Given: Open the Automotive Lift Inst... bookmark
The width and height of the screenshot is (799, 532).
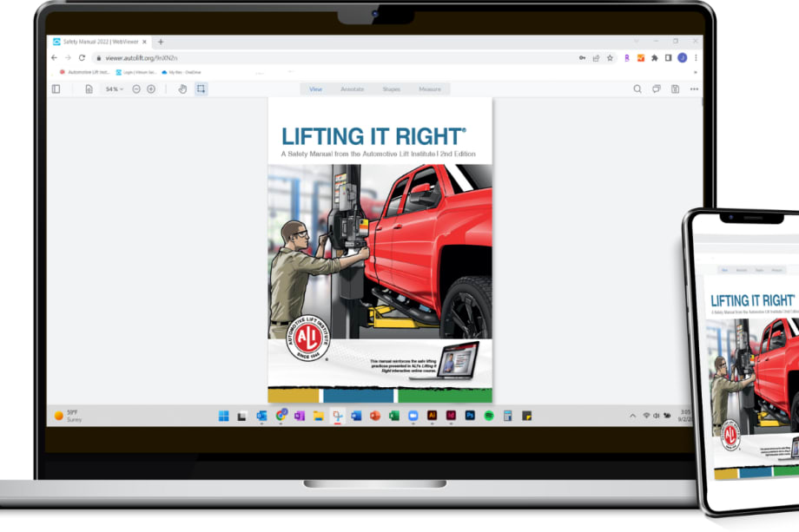Looking at the screenshot, I should [x=84, y=72].
